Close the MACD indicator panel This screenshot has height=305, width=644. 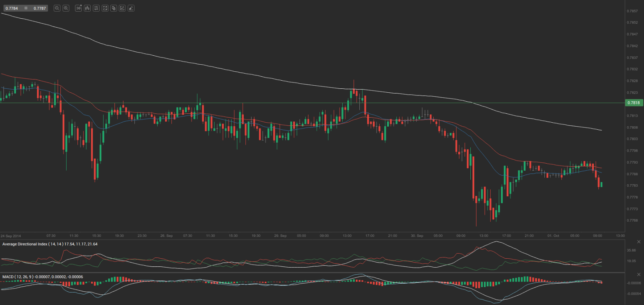tap(639, 275)
